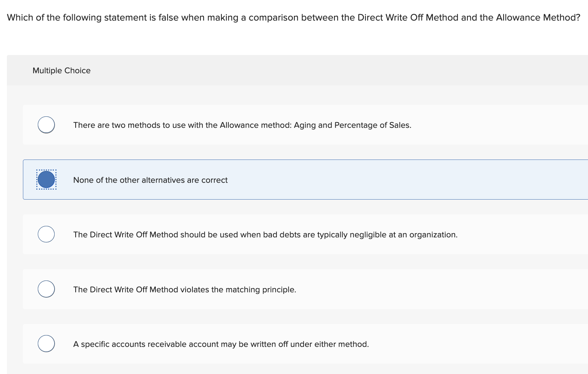
Task: Select 'The Direct Write Off Method violates the matching principle'
Action: tap(46, 289)
